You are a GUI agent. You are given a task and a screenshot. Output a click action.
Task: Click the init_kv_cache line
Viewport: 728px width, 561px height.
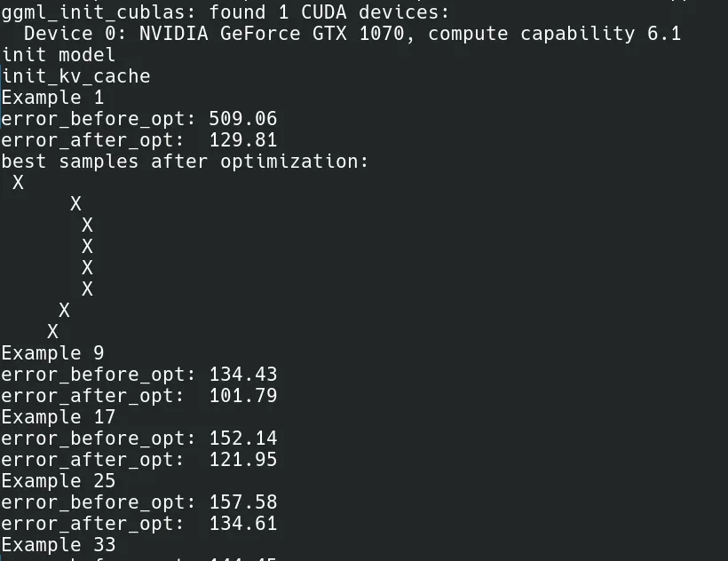pos(75,76)
